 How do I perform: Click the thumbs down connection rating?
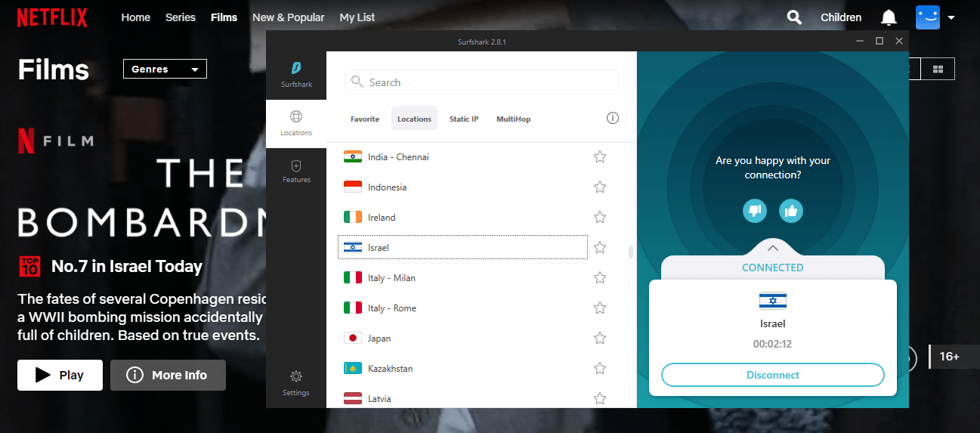pyautogui.click(x=754, y=211)
